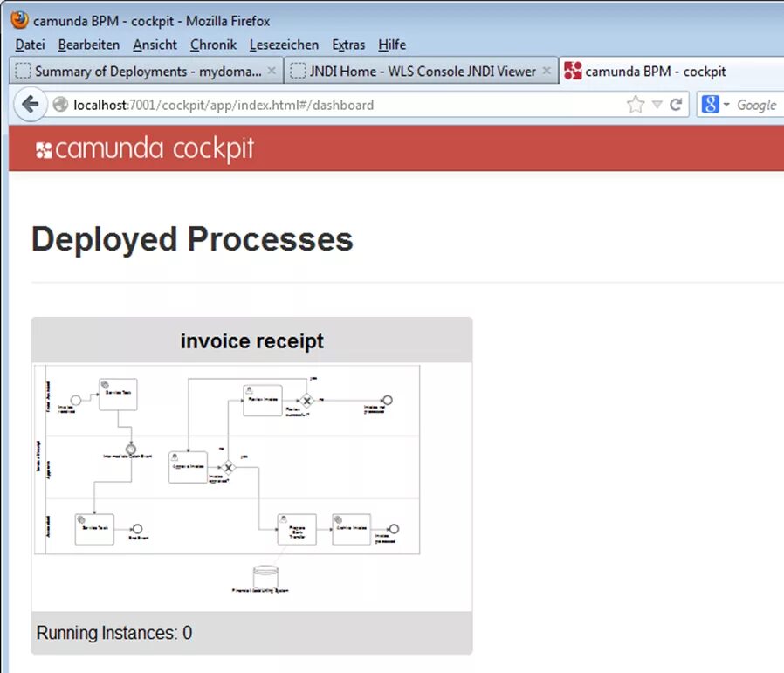The image size is (784, 673).
Task: Open the Extras menu
Action: 348,45
